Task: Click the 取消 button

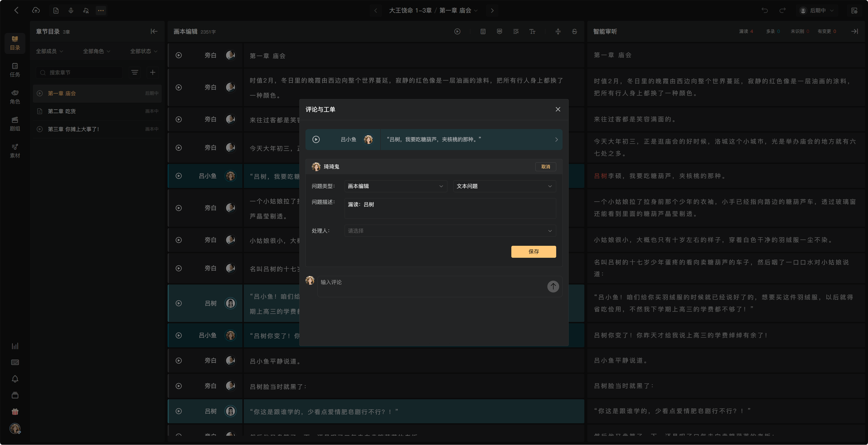Action: (x=545, y=167)
